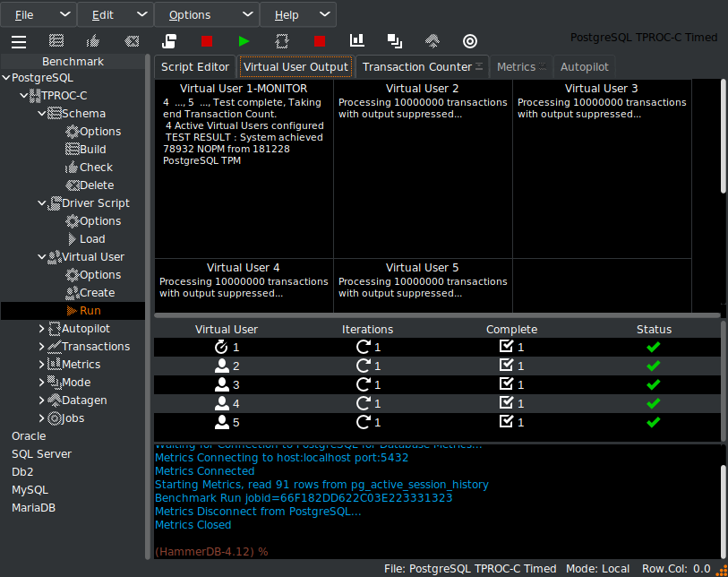Viewport: 728px width, 577px height.
Task: Open Options under Driver Script
Action: (x=93, y=221)
